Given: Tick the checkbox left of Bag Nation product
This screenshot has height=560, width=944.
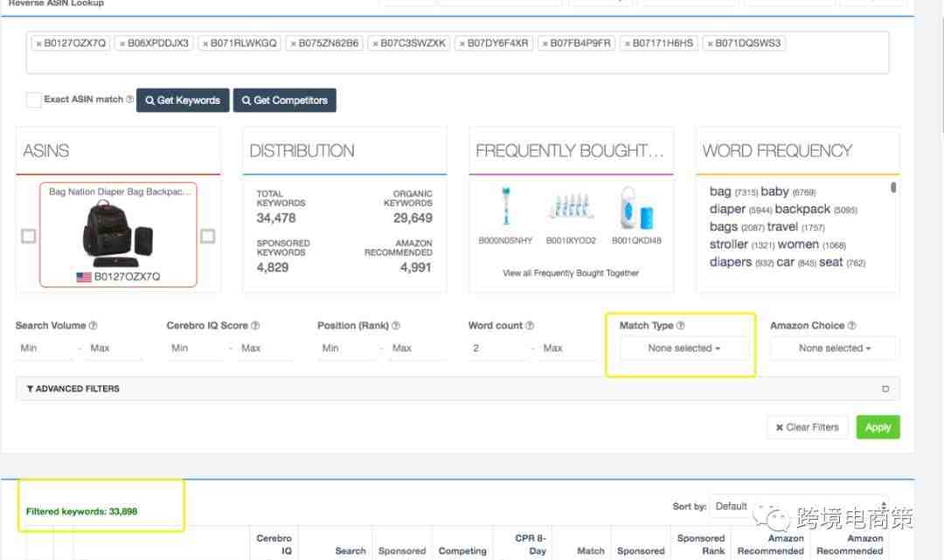Looking at the screenshot, I should coord(28,237).
